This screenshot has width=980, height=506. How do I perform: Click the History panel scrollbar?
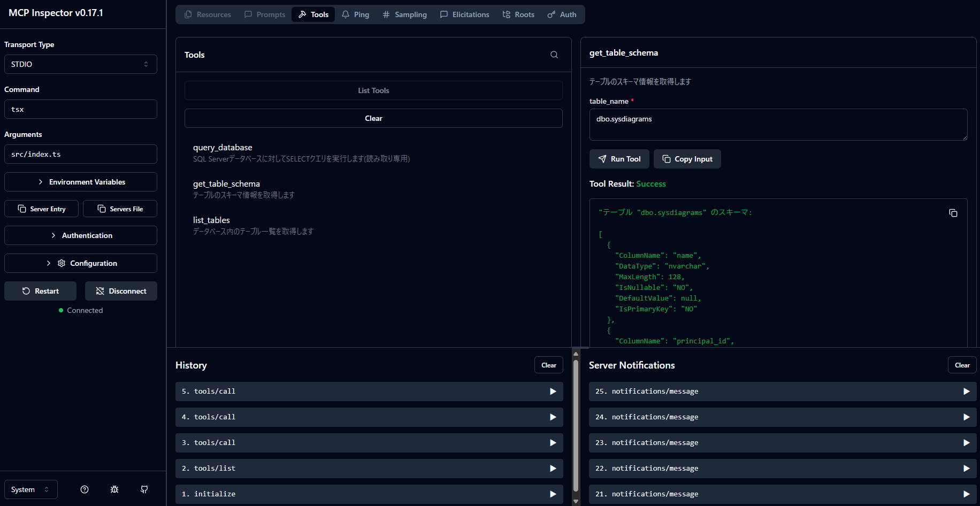pyautogui.click(x=576, y=425)
